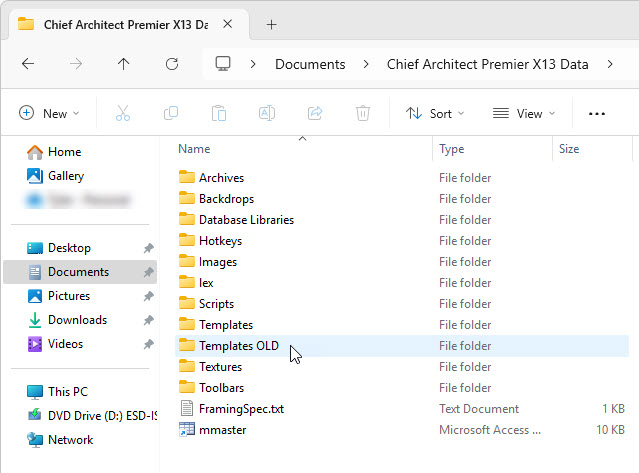The image size is (639, 473).
Task: Close the Chief Architect Premier X13 tab
Action: tap(228, 24)
